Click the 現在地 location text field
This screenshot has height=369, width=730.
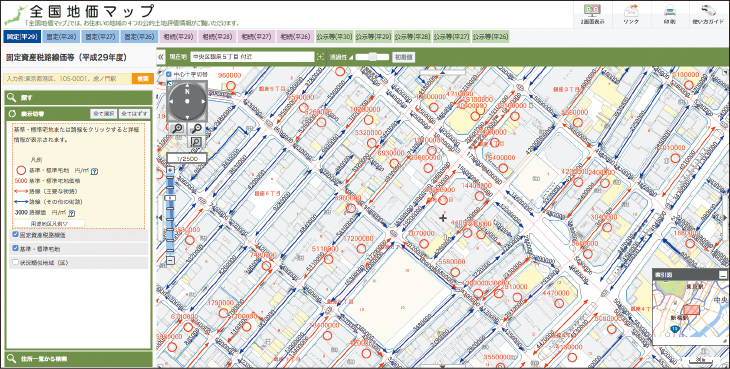click(x=252, y=57)
